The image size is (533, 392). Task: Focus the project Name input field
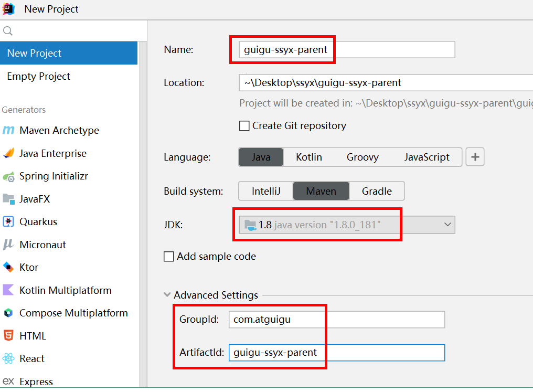pyautogui.click(x=346, y=50)
